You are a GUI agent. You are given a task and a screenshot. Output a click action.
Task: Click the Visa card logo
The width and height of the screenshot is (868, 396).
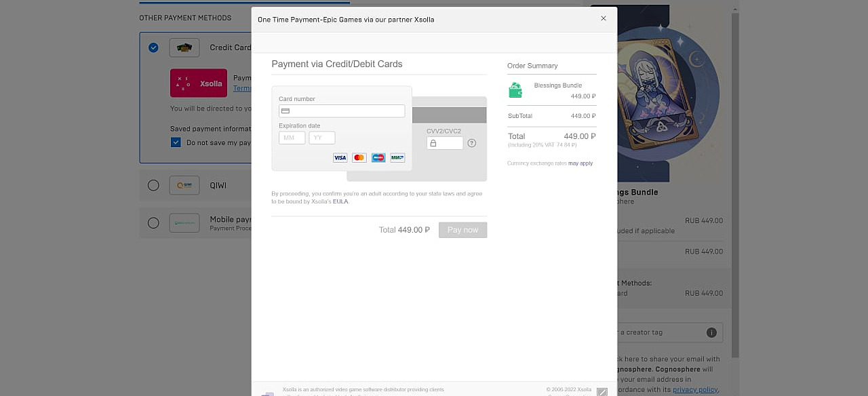tap(340, 158)
